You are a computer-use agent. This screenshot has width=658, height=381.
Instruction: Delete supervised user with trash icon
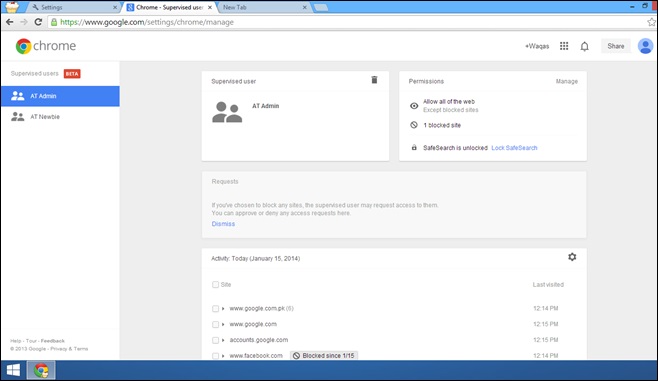pyautogui.click(x=374, y=80)
